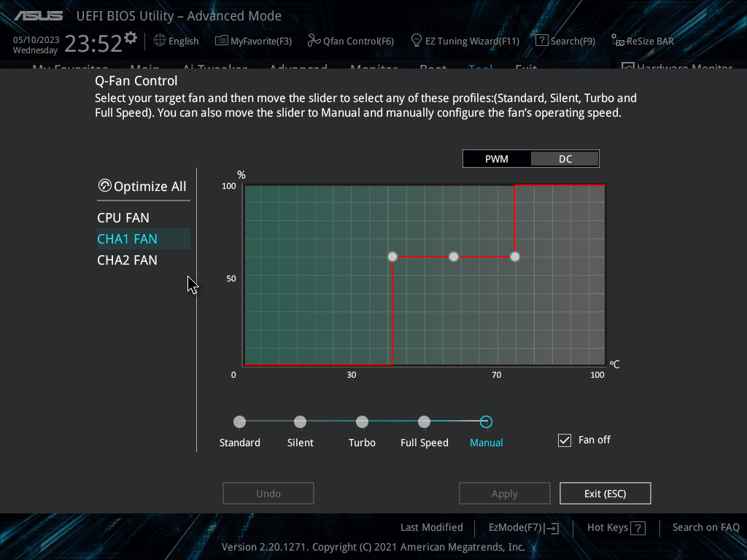Uncheck the Fan off checkbox

pos(565,440)
